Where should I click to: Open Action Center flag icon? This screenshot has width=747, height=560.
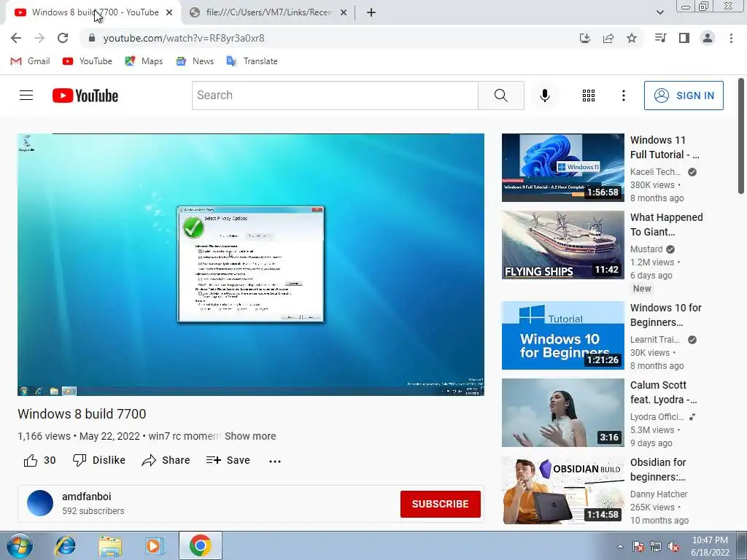click(x=638, y=547)
